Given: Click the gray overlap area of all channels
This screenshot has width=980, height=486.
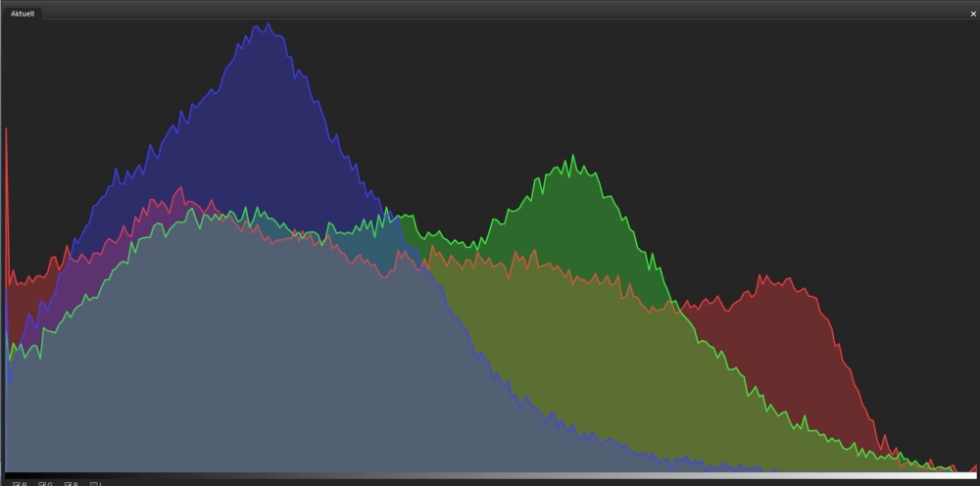Looking at the screenshot, I should pos(245,372).
